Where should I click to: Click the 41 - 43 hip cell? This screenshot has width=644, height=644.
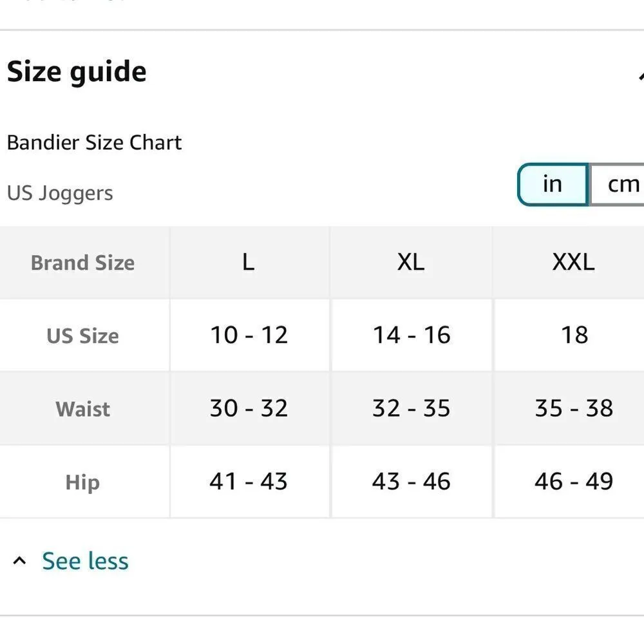(x=249, y=481)
